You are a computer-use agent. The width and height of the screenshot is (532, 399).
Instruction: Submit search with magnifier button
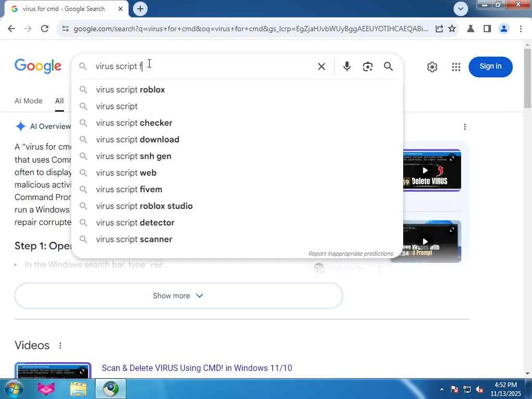[388, 66]
